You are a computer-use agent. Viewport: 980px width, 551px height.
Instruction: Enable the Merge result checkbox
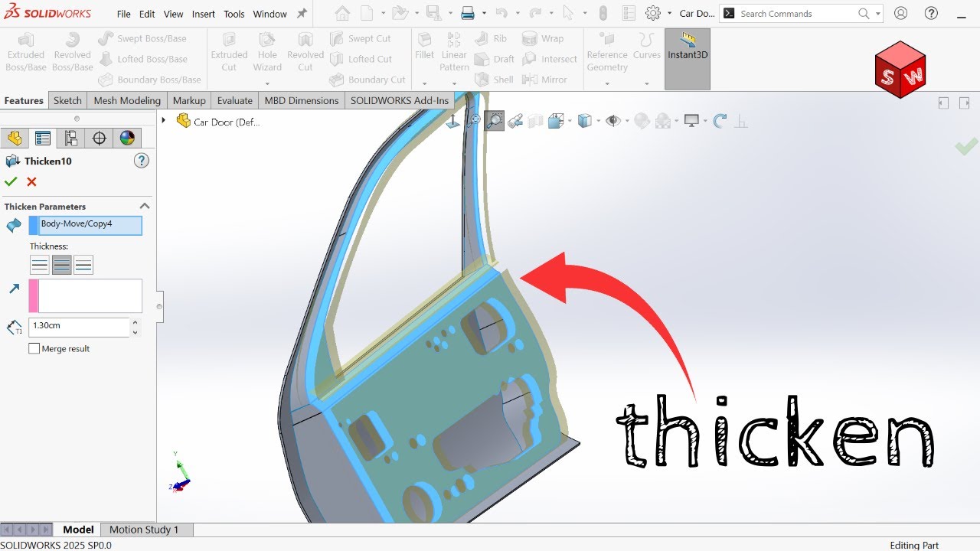click(34, 348)
